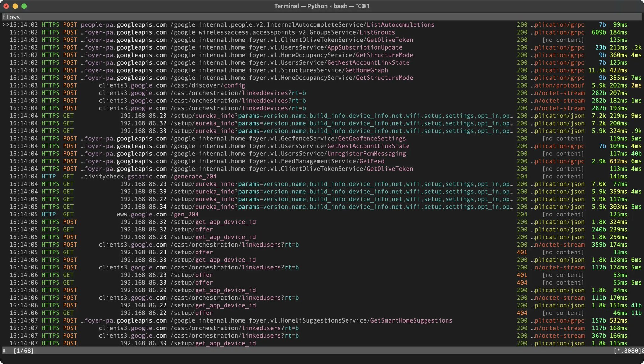Click the 404 status of the 192.168.86.33 offer request
Image resolution: width=644 pixels, height=364 pixels.
[522, 283]
